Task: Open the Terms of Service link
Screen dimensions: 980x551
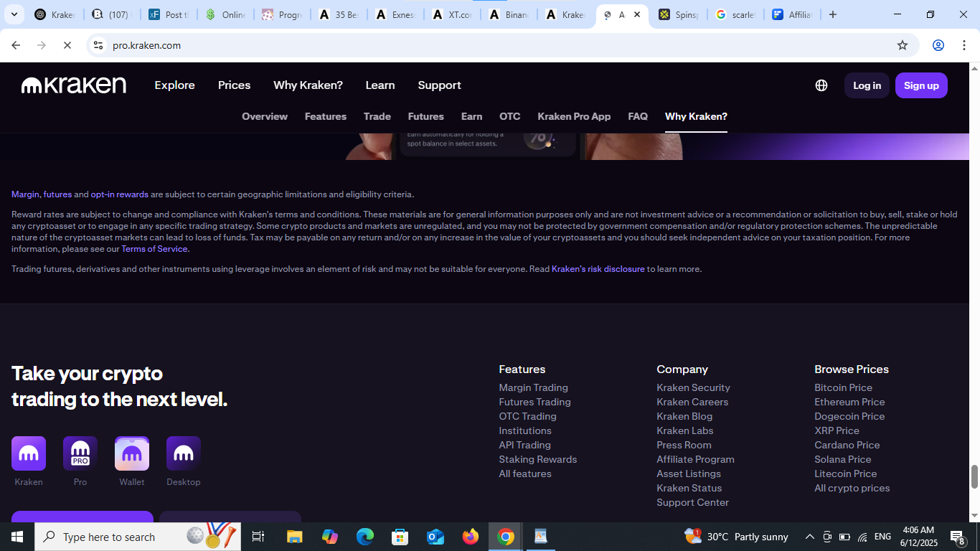Action: tap(154, 249)
